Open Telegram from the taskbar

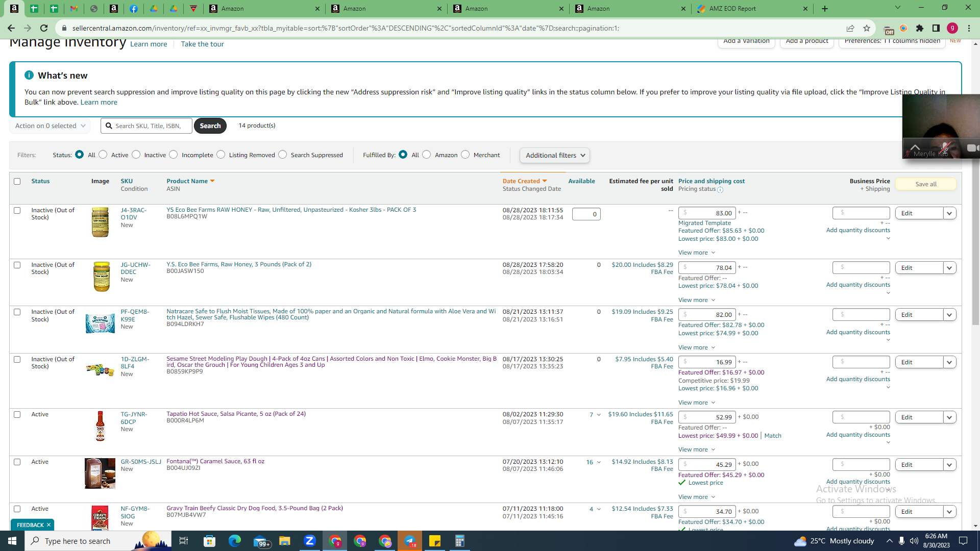410,541
